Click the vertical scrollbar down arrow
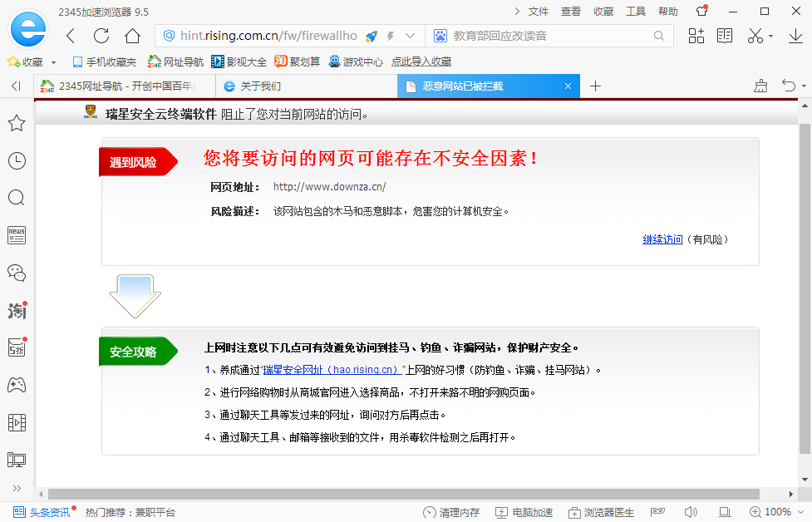 tap(805, 480)
